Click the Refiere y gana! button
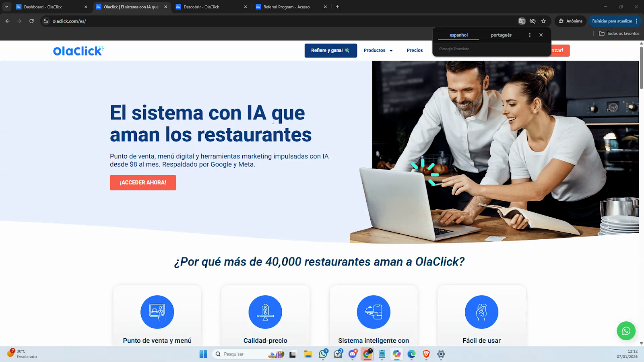644x362 pixels. click(x=330, y=51)
